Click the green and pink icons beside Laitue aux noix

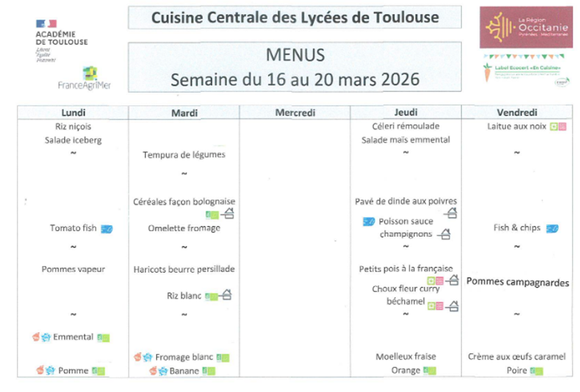click(x=558, y=127)
